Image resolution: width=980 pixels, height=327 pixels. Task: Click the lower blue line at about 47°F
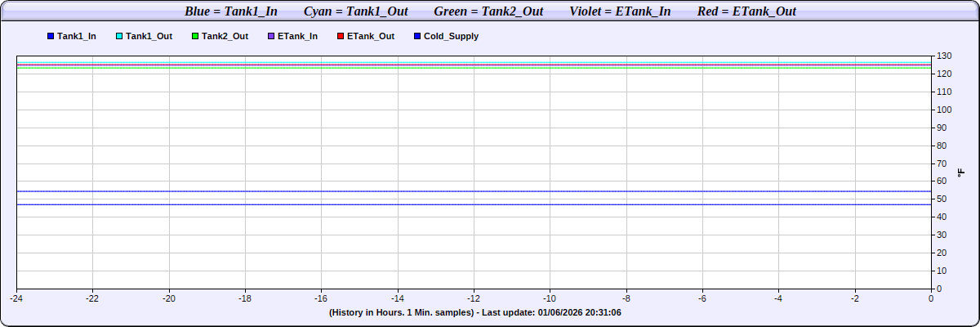click(474, 204)
